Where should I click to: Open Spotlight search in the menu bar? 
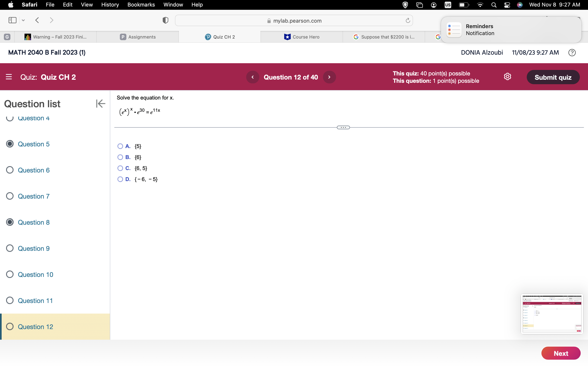click(493, 5)
